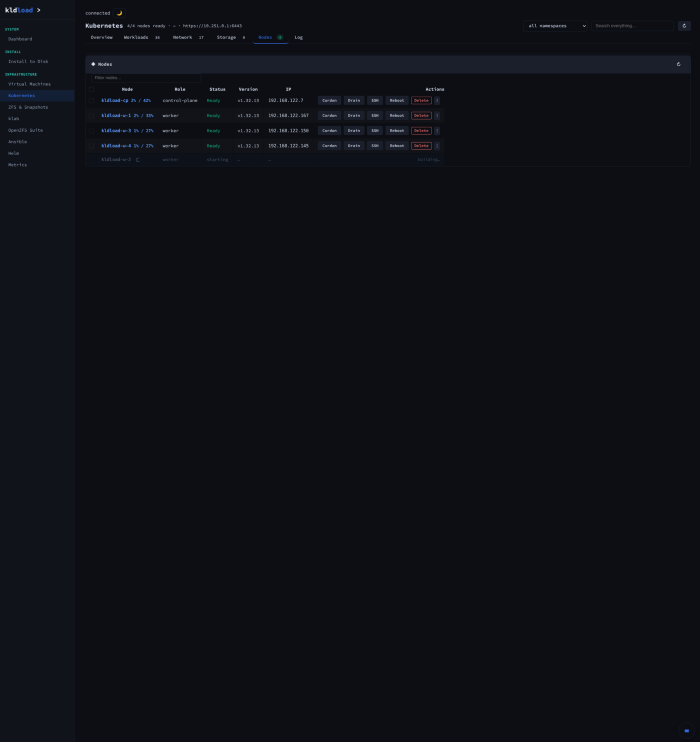Expand the kldload logo chevron

(x=38, y=10)
